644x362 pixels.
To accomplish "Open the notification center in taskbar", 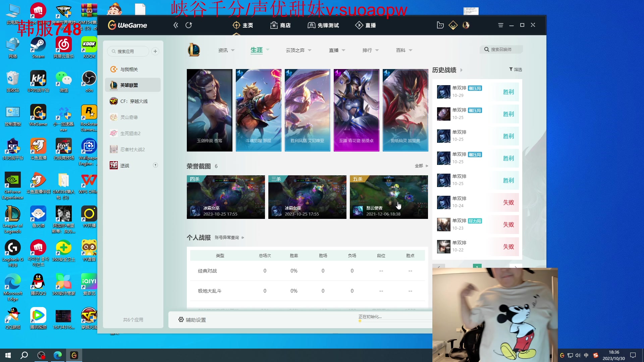I will coord(633,355).
